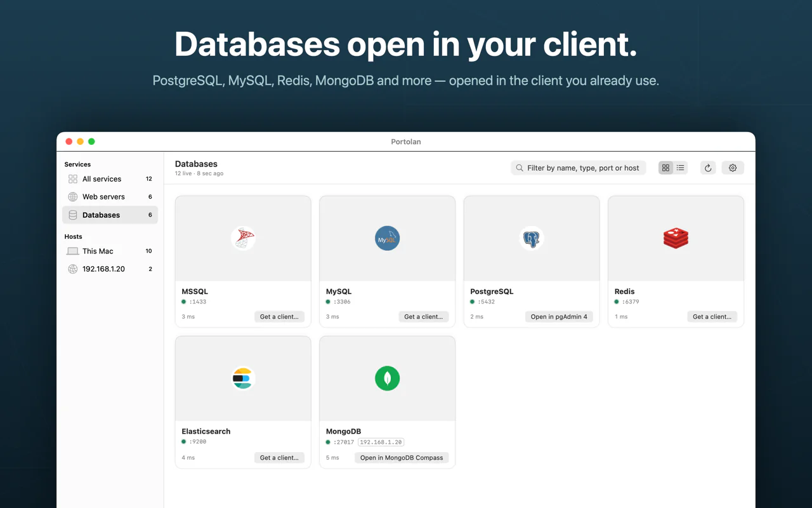
Task: Click the Web servers globe icon
Action: 73,197
